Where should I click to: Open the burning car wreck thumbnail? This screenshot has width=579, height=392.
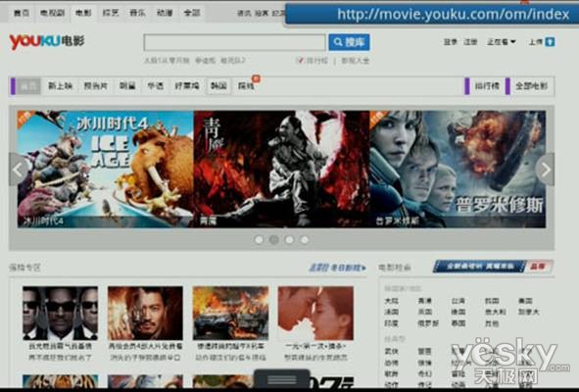[230, 313]
